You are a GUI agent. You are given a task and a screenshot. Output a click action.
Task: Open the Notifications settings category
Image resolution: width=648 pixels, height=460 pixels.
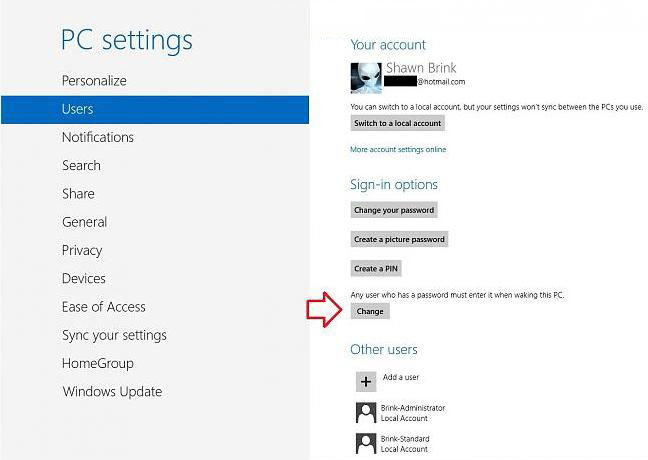[98, 137]
